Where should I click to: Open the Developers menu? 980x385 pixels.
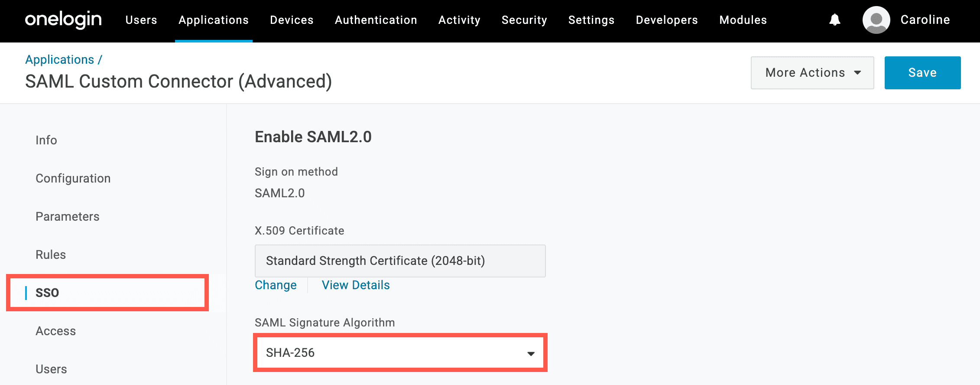[x=667, y=20]
